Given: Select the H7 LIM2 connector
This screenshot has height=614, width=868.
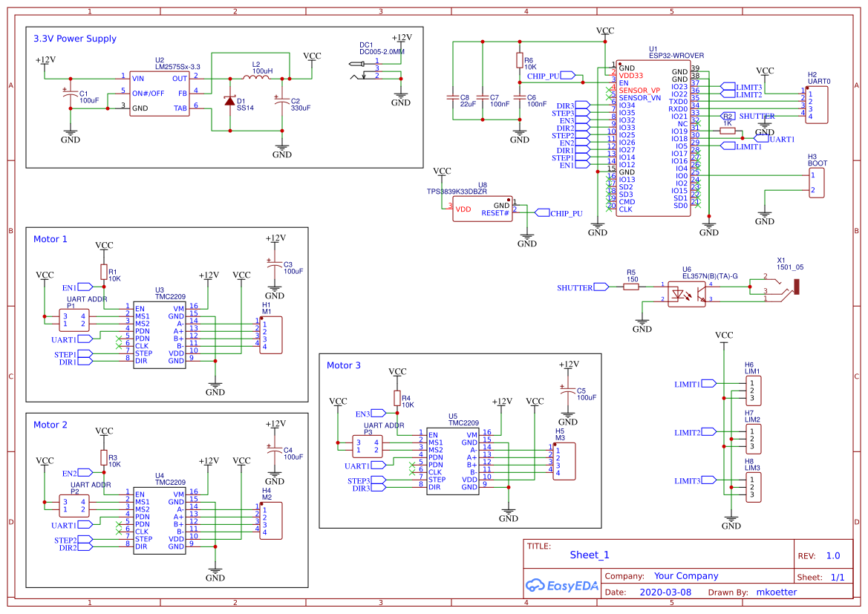Looking at the screenshot, I should [x=752, y=439].
